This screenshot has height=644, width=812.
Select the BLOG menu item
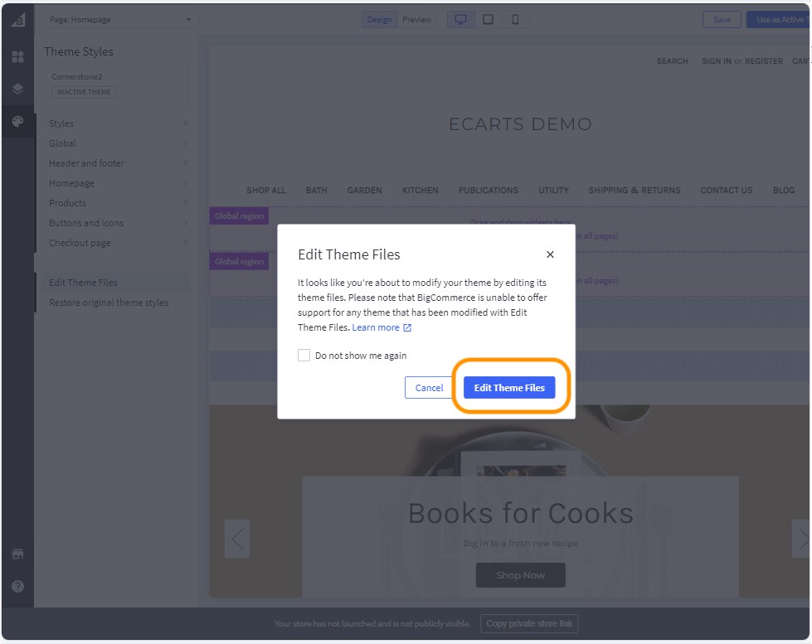click(783, 190)
